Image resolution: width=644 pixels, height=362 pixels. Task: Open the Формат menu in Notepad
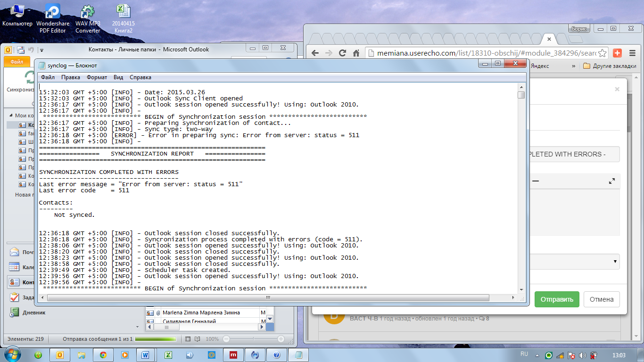pyautogui.click(x=97, y=77)
